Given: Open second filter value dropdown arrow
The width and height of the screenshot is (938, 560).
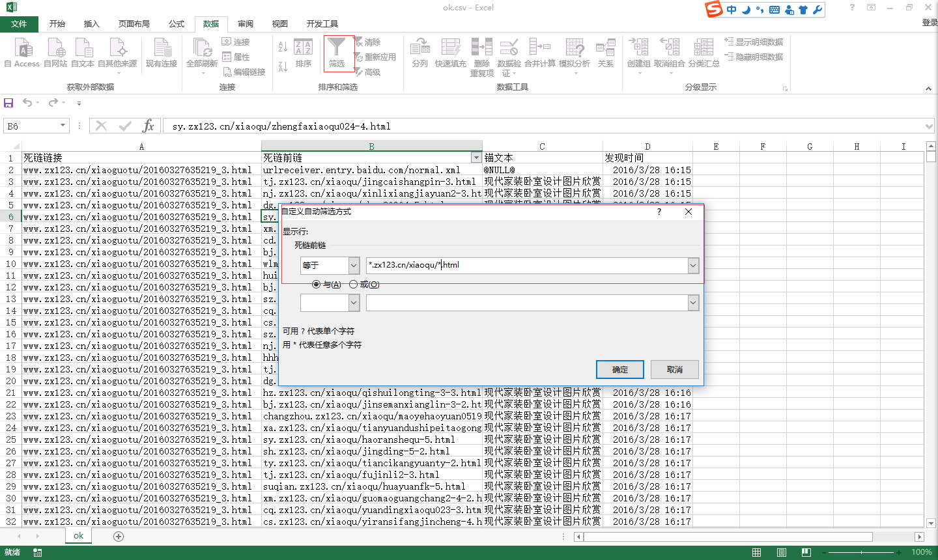Looking at the screenshot, I should (693, 303).
